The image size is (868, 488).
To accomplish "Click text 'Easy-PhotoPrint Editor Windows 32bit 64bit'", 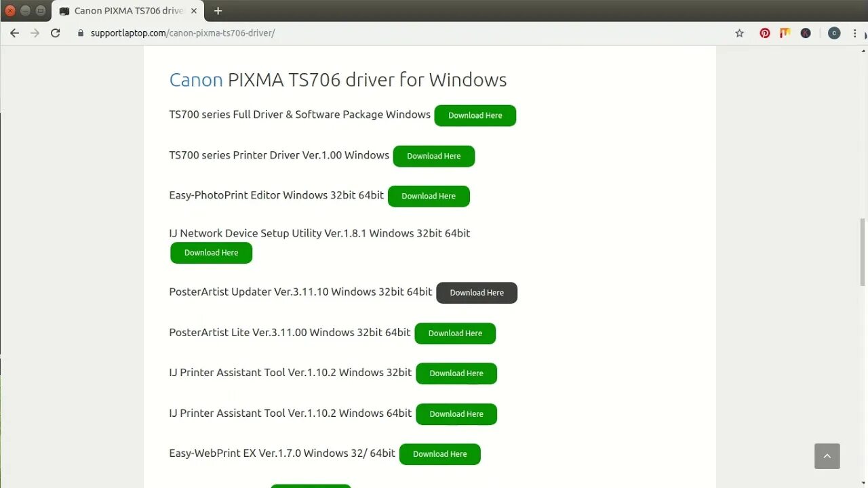I will (x=277, y=195).
